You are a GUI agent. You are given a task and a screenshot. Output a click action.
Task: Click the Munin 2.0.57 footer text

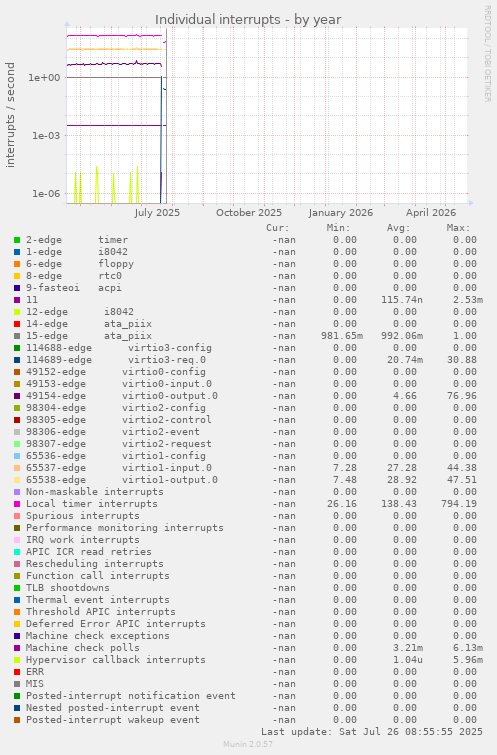click(x=248, y=744)
